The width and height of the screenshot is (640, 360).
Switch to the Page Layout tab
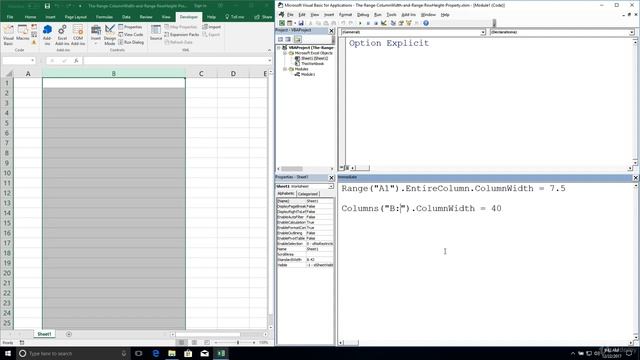pyautogui.click(x=76, y=17)
